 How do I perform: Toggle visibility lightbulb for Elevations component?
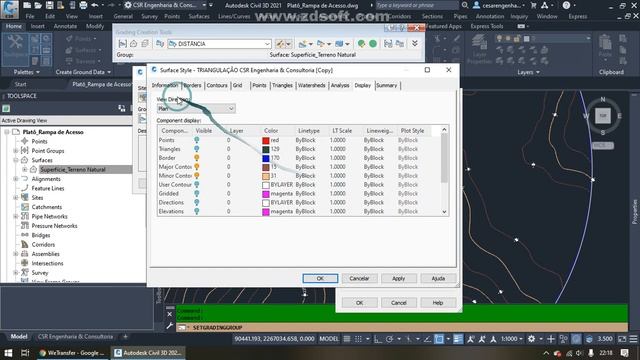[197, 211]
